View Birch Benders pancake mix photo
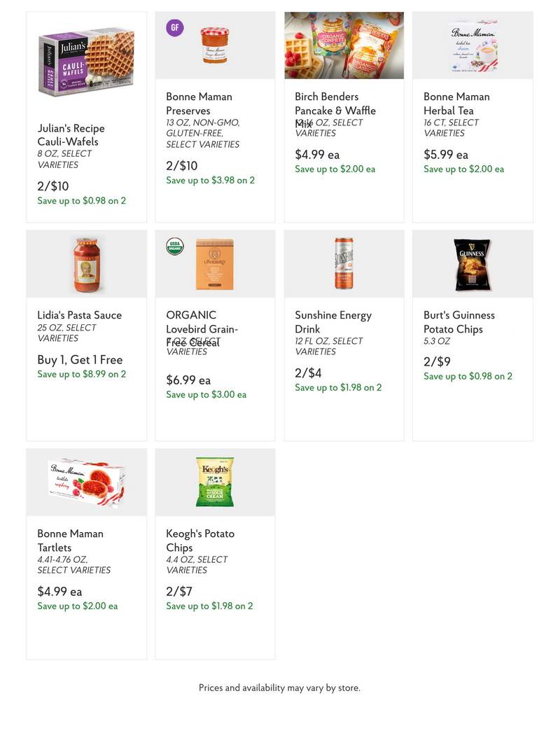Image resolution: width=560 pixels, height=738 pixels. pyautogui.click(x=344, y=46)
